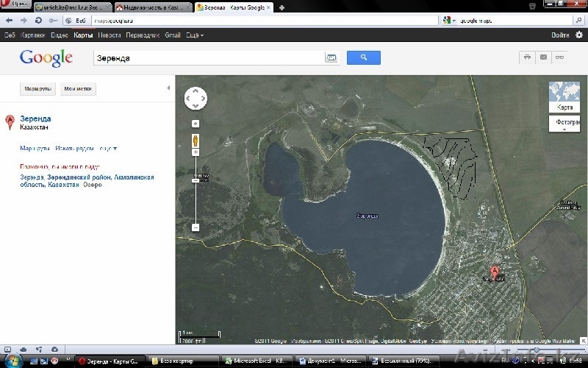Open the Ещё dropdown in Google bar
This screenshot has width=588, height=368.
[x=194, y=35]
